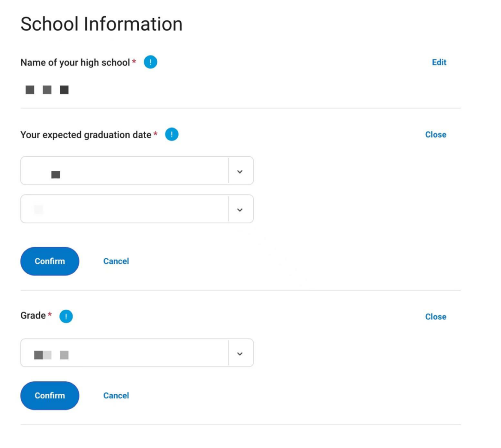The height and width of the screenshot is (448, 501).
Task: Expand the second graduation date dropdown arrow
Action: (240, 210)
